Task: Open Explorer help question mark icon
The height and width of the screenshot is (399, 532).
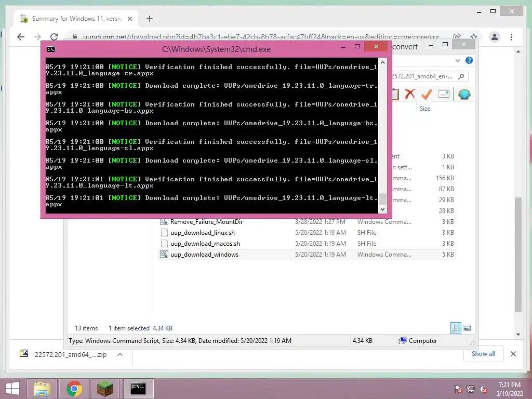Action: (x=469, y=60)
